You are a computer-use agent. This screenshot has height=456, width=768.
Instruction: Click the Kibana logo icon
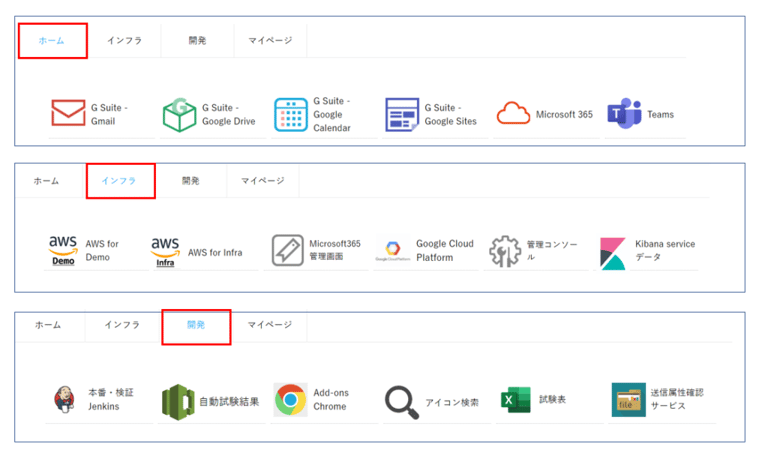613,254
